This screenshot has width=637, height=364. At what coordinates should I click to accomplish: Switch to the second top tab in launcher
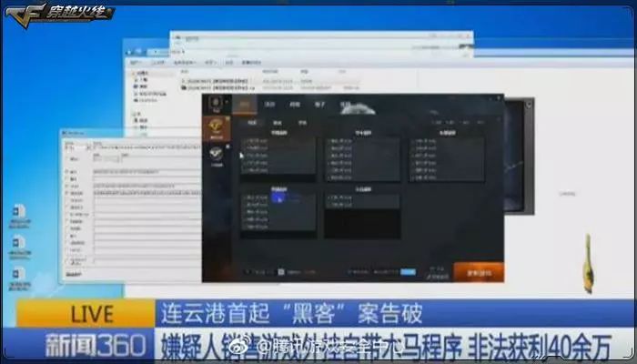(269, 106)
